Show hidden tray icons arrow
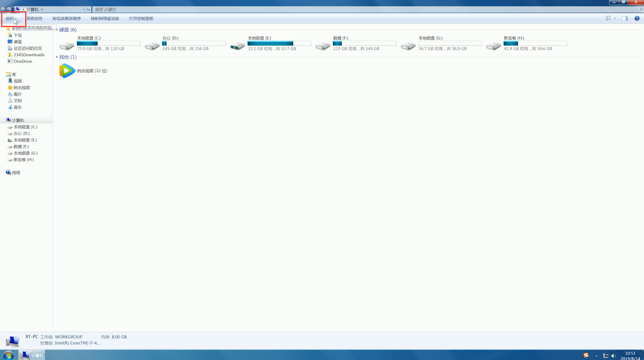This screenshot has height=360, width=644. 596,356
